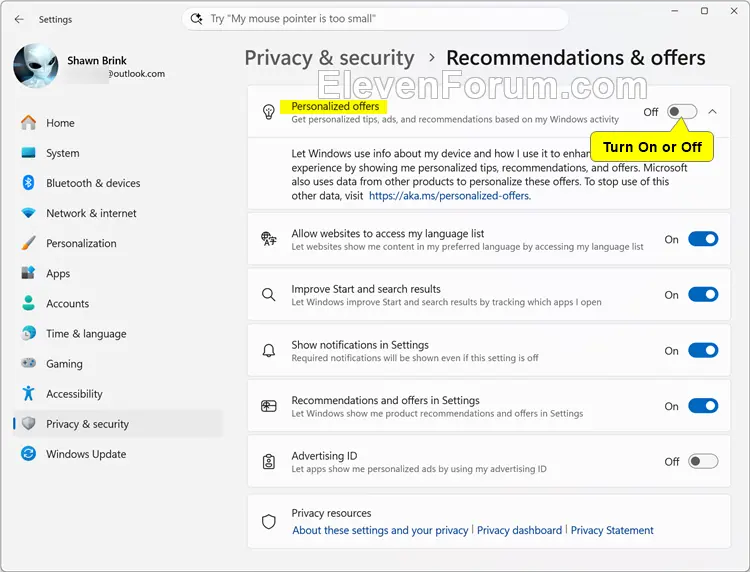Click the shield icon beside Privacy resources
Screen dimensions: 750x572
tap(269, 522)
